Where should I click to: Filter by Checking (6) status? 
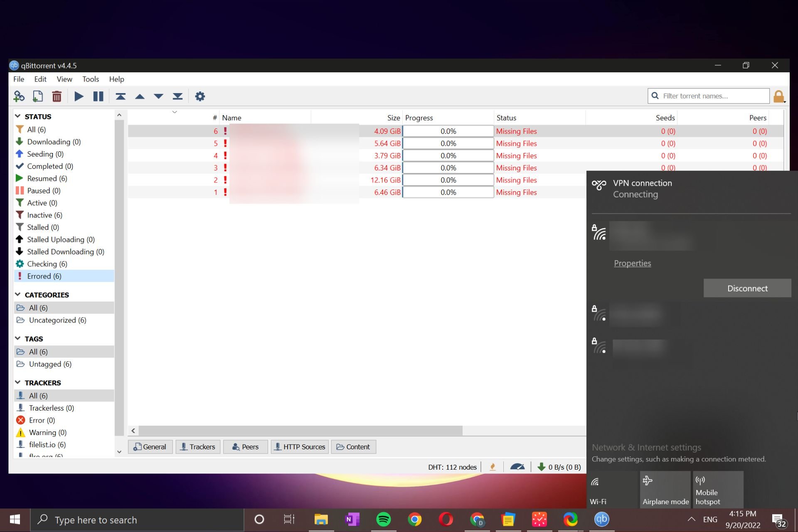[x=47, y=264]
